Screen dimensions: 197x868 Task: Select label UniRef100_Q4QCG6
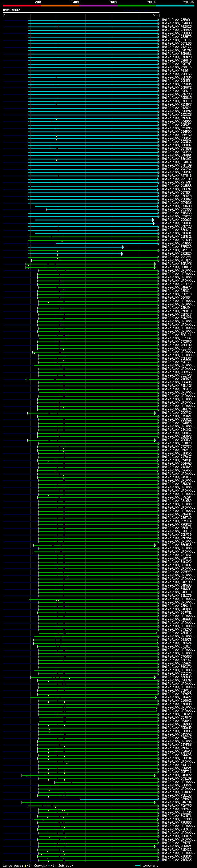(176, 860)
